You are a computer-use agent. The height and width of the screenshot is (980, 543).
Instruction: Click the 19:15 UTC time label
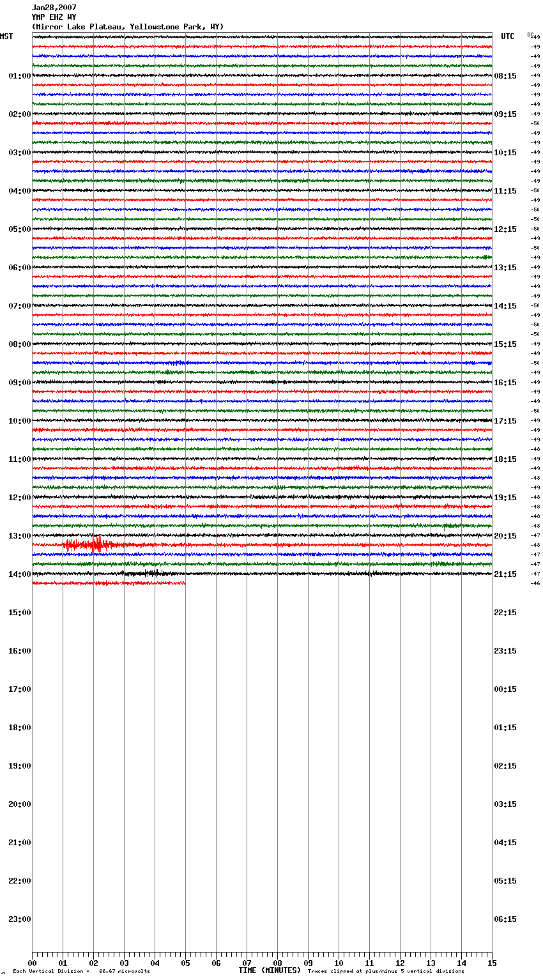(x=505, y=498)
